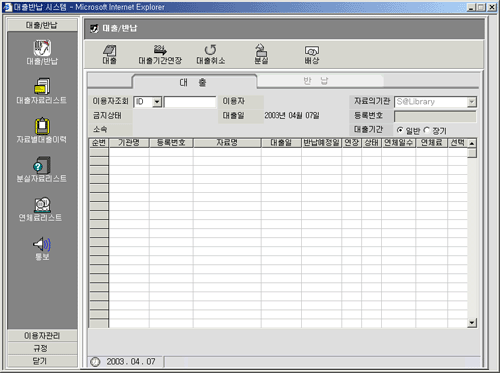
Task: Open the ID user search dropdown
Action: point(157,102)
